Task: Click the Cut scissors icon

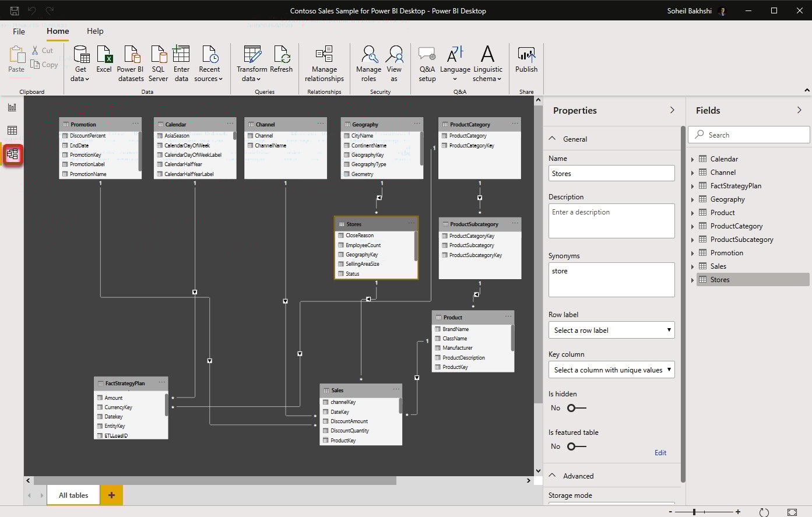Action: 36,51
